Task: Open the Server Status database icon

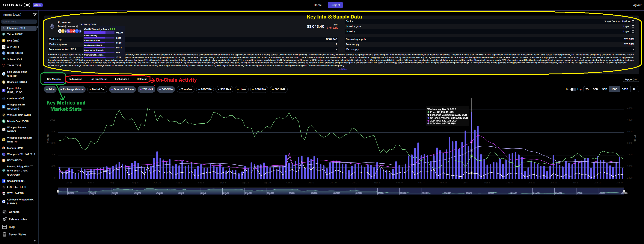Action: (4, 234)
